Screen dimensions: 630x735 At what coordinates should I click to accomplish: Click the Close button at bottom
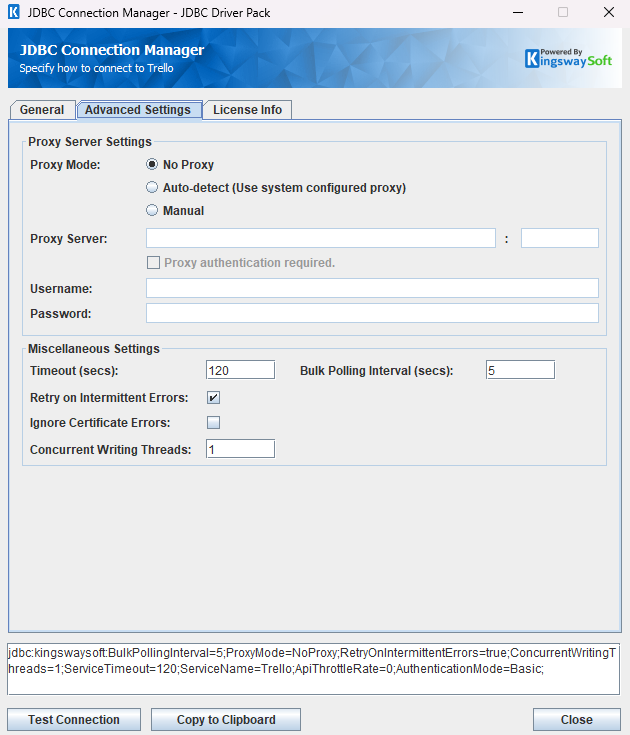(x=577, y=720)
